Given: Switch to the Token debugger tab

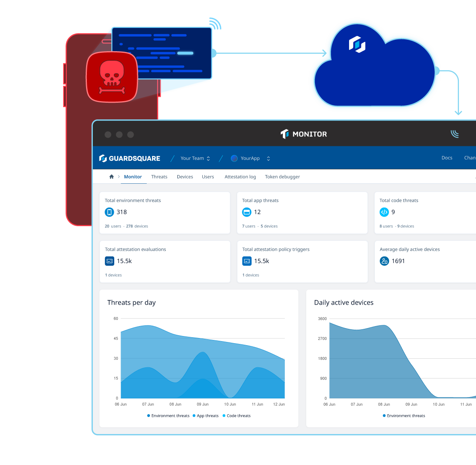Looking at the screenshot, I should 282,177.
